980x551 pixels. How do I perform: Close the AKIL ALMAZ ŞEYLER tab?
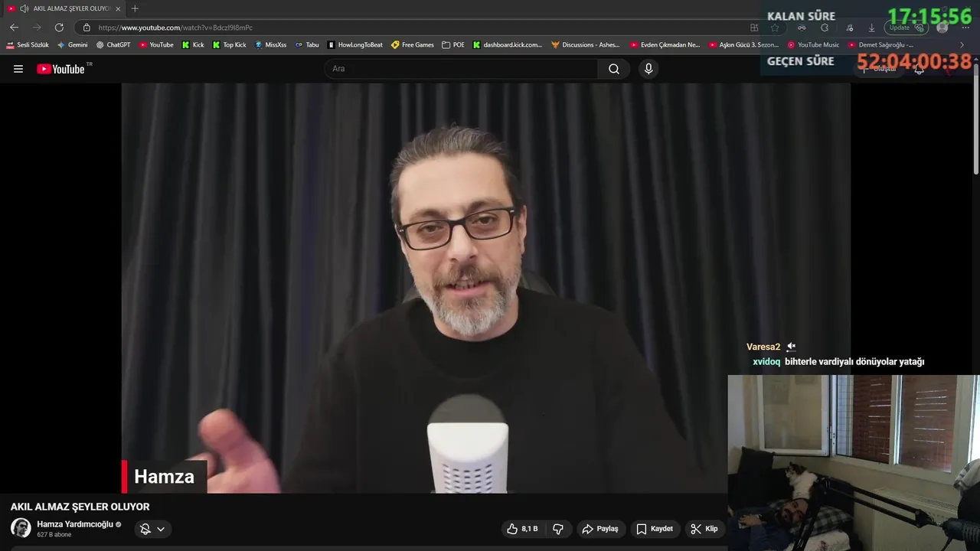pos(118,8)
